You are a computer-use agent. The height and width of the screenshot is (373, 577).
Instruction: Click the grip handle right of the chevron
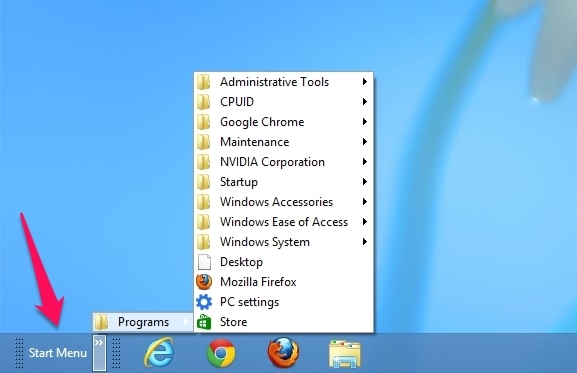116,353
